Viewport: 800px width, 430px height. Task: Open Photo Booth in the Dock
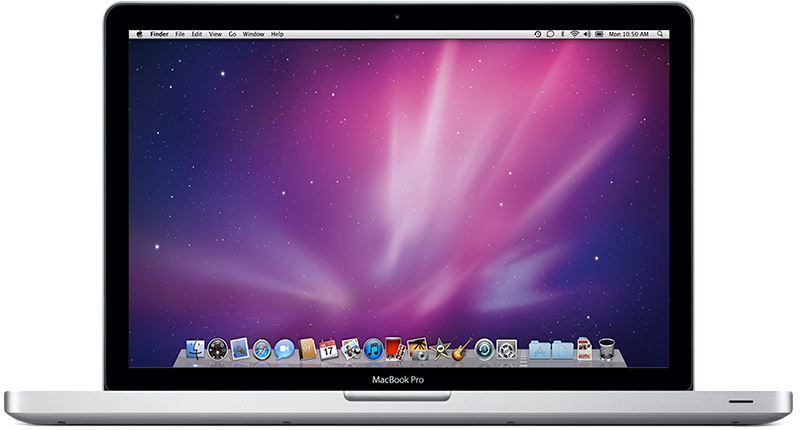pyautogui.click(x=394, y=349)
